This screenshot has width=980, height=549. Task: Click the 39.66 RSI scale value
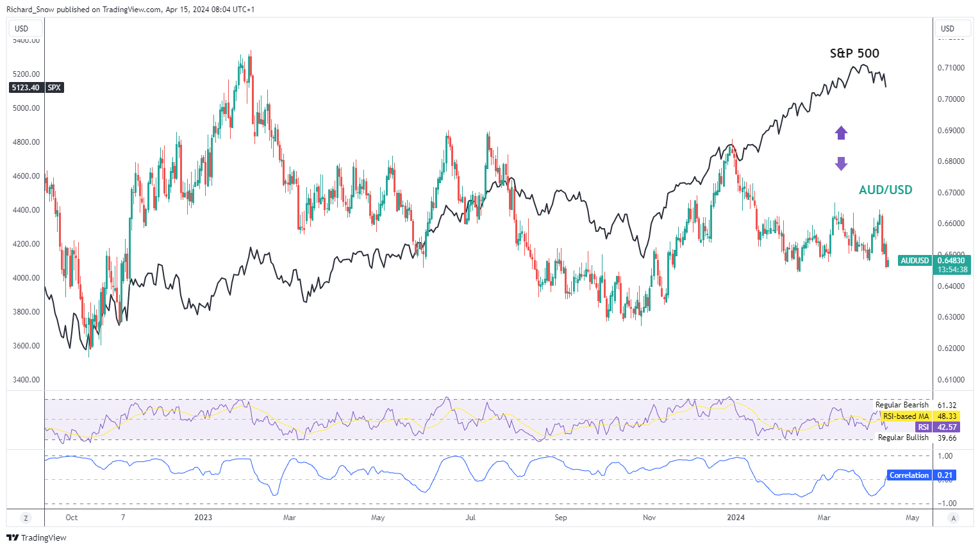(x=947, y=438)
